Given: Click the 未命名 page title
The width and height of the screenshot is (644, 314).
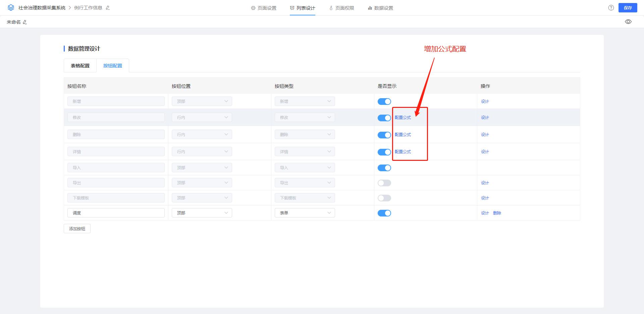Looking at the screenshot, I should (x=14, y=22).
